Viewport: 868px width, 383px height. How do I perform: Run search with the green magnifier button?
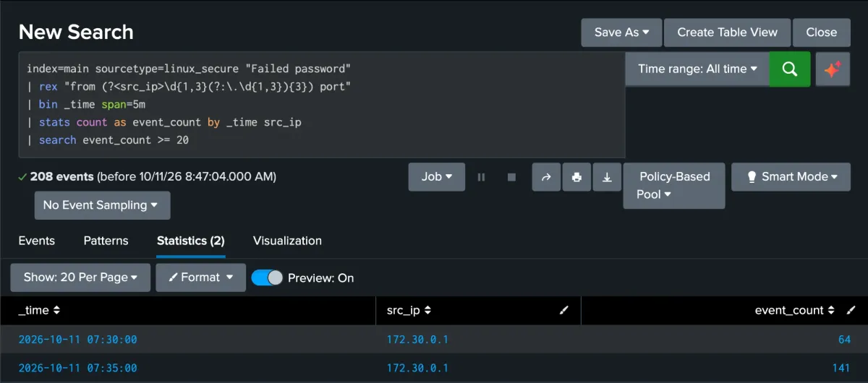(790, 69)
